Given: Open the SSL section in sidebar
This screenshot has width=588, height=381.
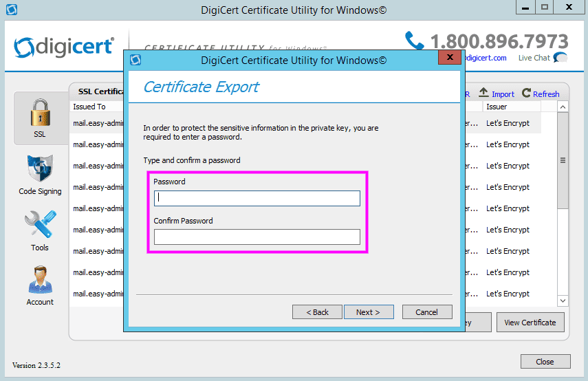Looking at the screenshot, I should (40, 118).
